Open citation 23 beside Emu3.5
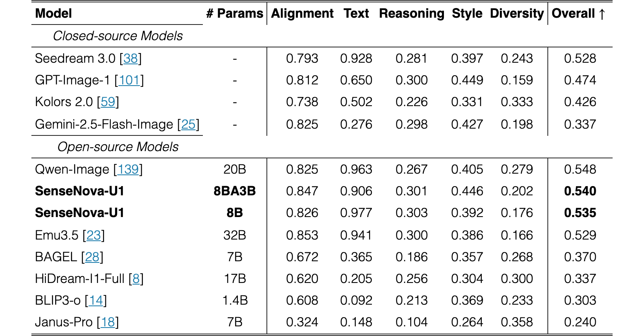Viewport: 644px width, 336px height. (x=94, y=235)
